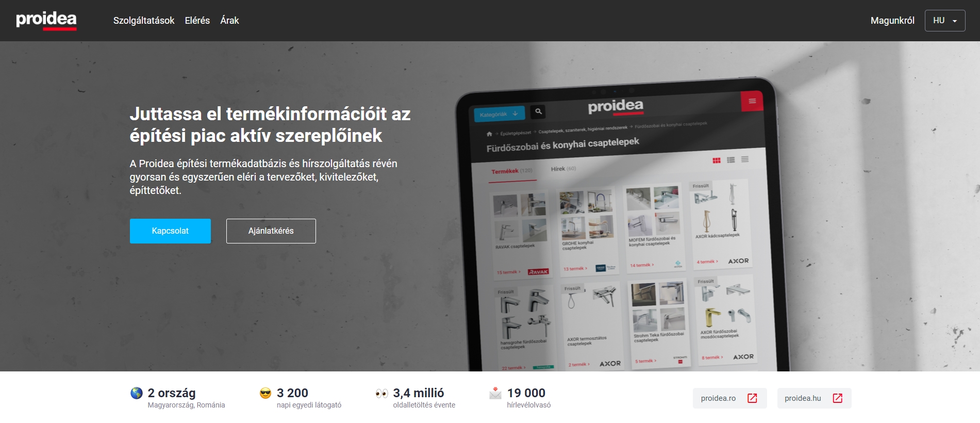Select the red grid view icon on tablet
This screenshot has height=423, width=980.
pos(717,160)
